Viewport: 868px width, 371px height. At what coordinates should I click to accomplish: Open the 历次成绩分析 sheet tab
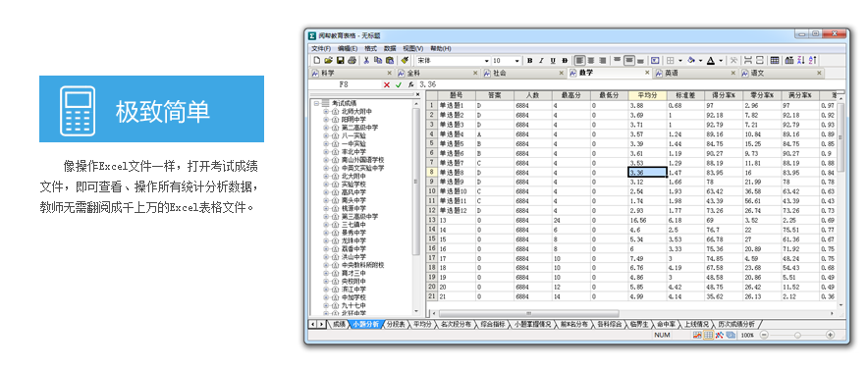coord(736,325)
